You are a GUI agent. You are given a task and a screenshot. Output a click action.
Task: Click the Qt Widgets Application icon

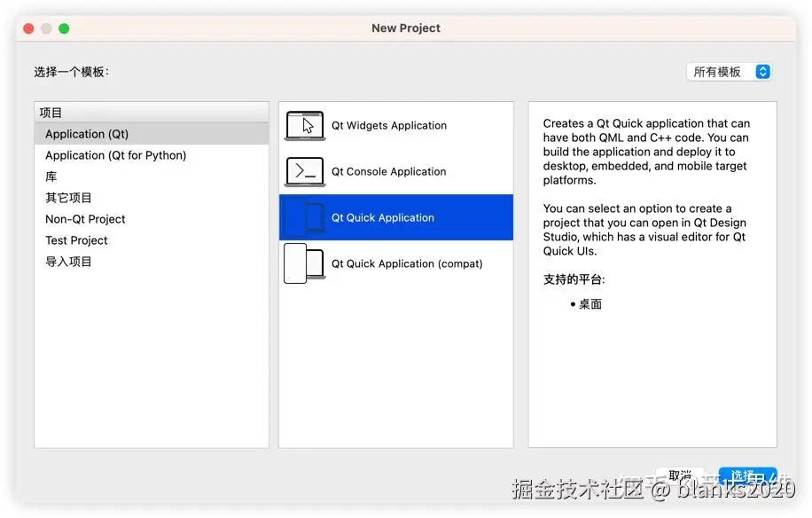[305, 125]
